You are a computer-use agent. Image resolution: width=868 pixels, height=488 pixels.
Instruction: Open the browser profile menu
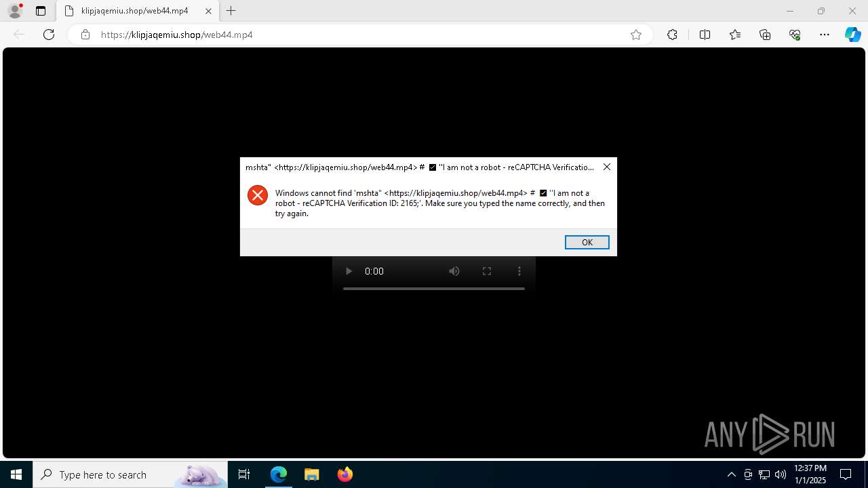click(15, 11)
